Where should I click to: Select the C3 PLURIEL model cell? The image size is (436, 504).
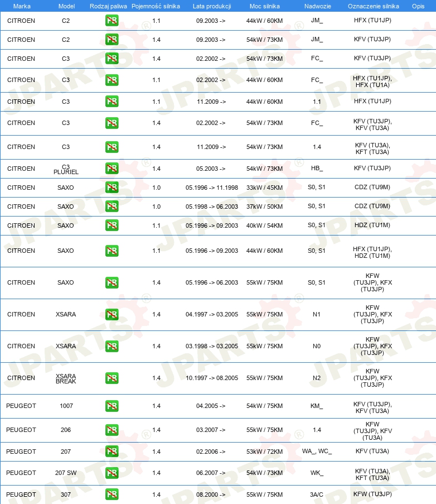point(66,169)
